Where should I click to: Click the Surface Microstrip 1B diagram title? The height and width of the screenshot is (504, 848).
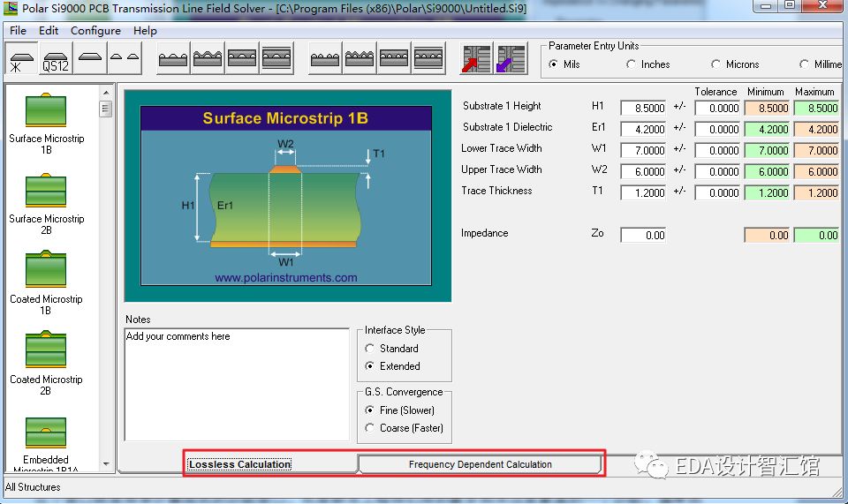(285, 118)
